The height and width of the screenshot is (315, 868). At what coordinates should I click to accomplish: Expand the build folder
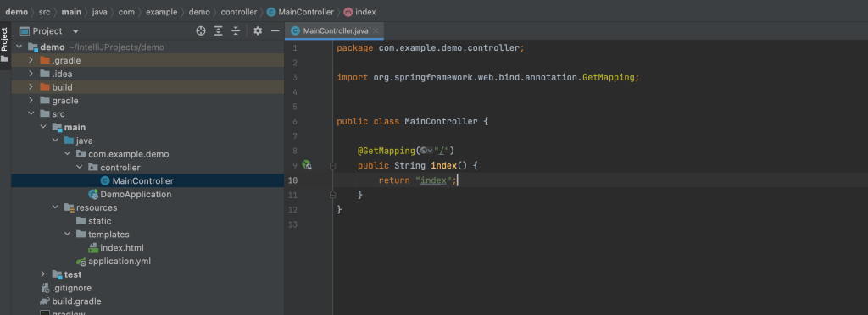tap(31, 86)
